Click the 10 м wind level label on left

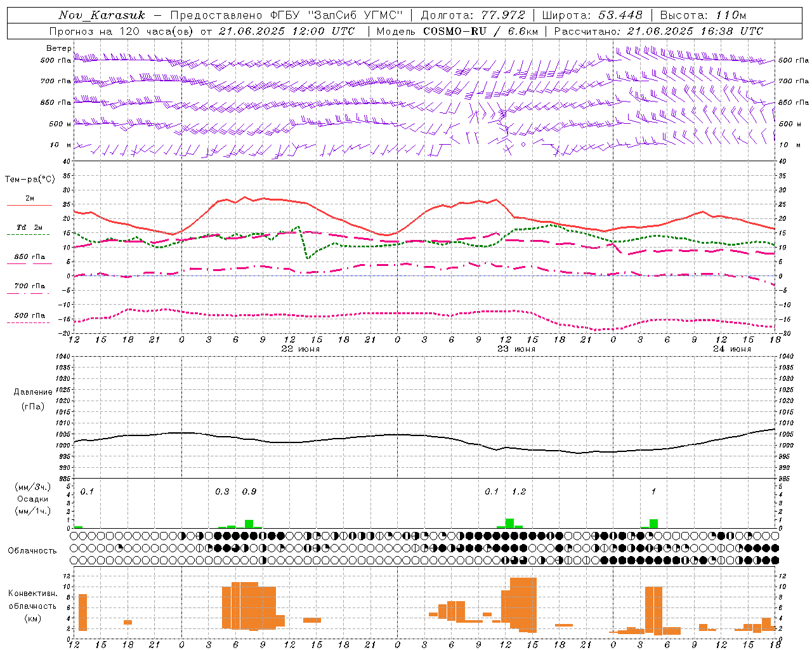point(60,145)
